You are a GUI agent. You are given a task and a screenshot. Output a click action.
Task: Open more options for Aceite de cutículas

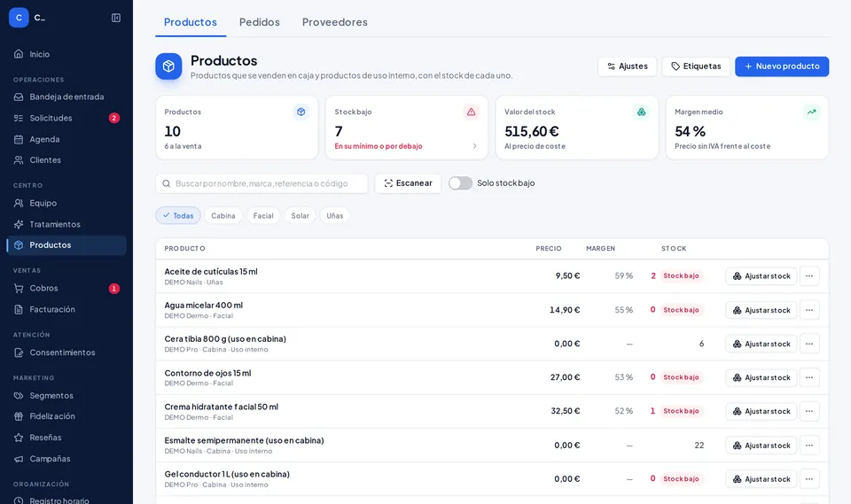(809, 276)
